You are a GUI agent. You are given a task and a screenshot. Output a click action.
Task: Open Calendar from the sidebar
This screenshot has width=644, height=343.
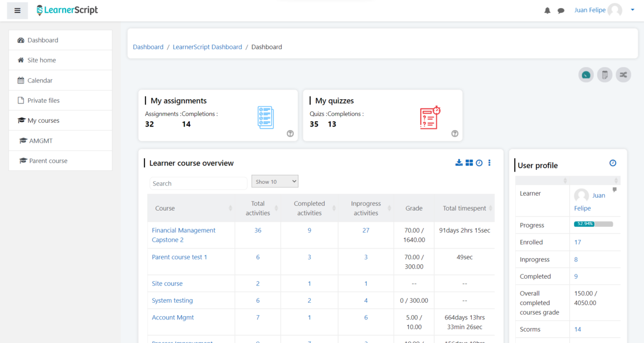click(x=60, y=80)
